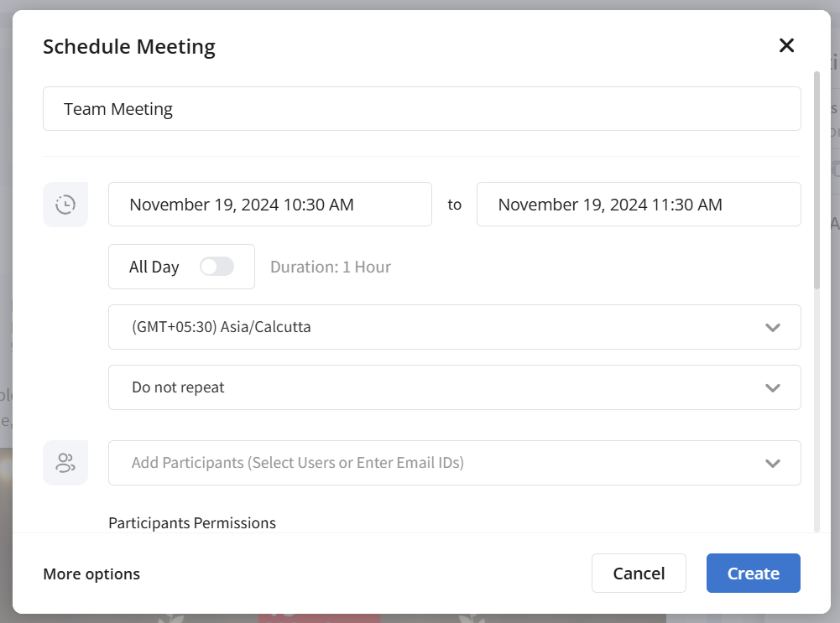
Task: Click the participants people icon
Action: (x=65, y=463)
